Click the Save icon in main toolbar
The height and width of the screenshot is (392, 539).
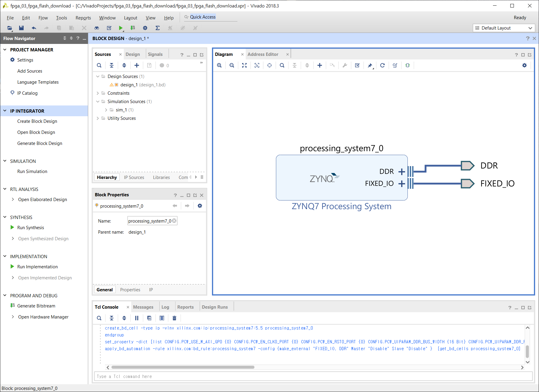pos(21,28)
